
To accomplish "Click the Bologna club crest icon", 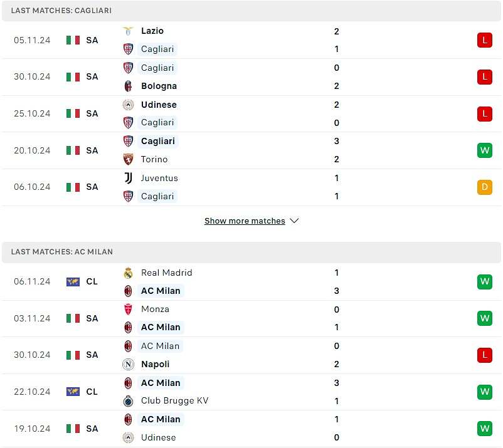I will coord(128,86).
